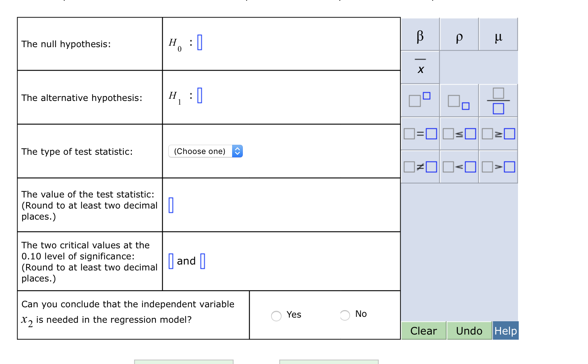Screen dimensions: 588x364
Task: Insert the β symbol from the palette
Action: (x=420, y=35)
